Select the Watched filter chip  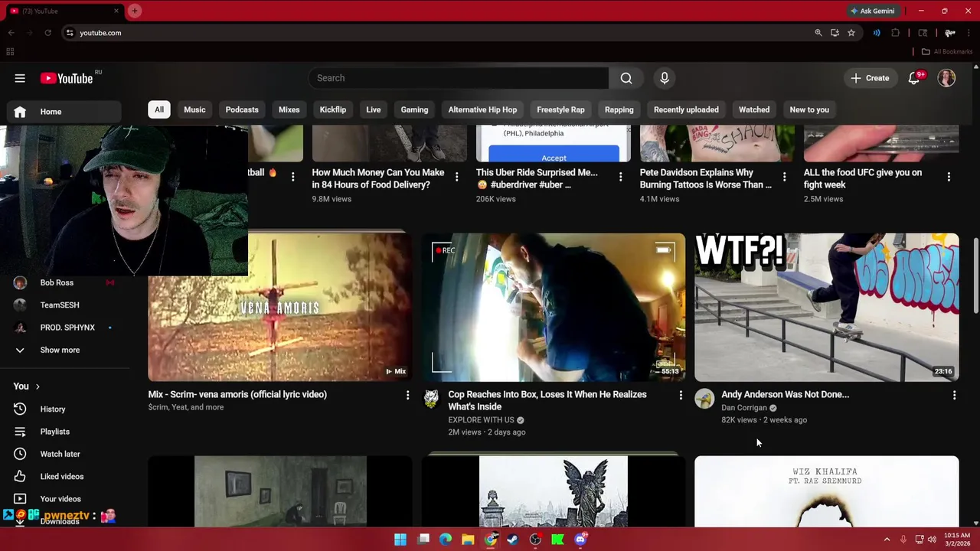coord(754,109)
